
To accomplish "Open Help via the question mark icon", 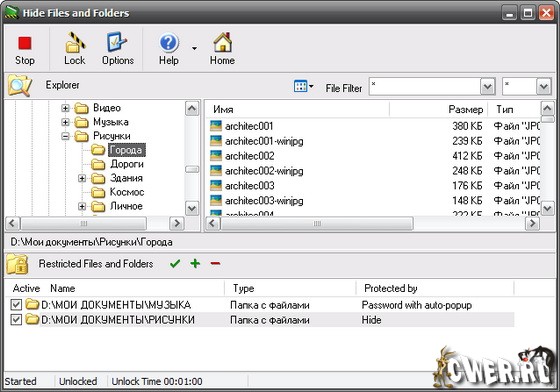I will pos(169,43).
